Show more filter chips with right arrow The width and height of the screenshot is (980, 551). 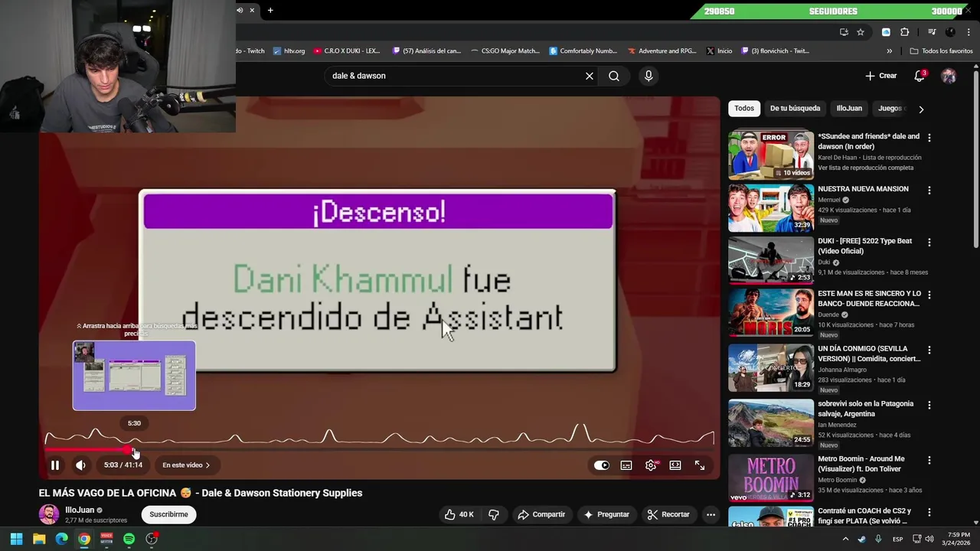click(921, 109)
